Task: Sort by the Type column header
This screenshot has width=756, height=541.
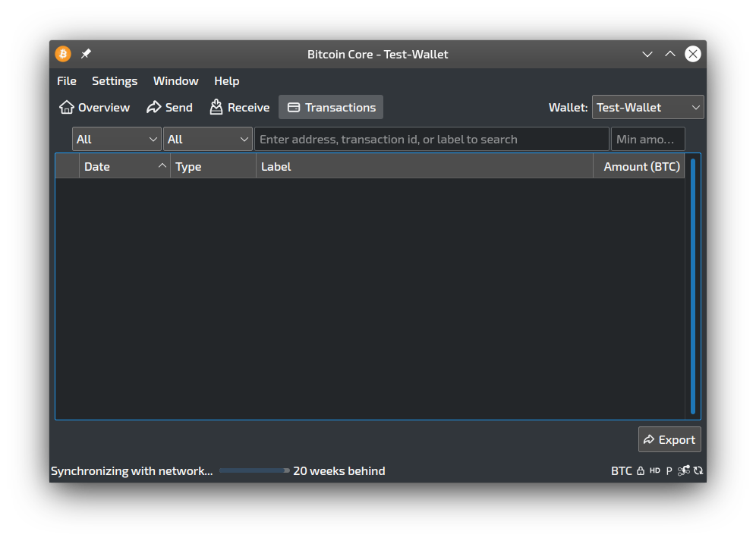Action: click(x=213, y=166)
